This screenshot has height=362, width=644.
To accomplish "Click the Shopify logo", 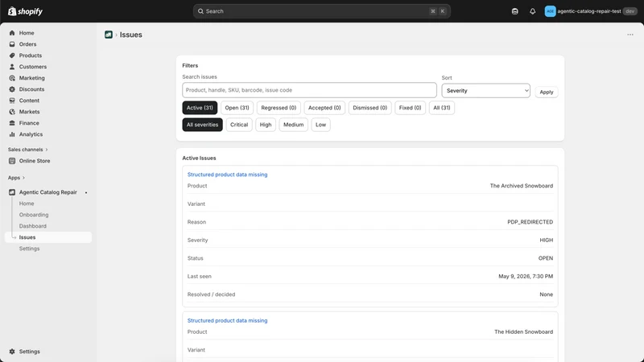I will 25,11.
